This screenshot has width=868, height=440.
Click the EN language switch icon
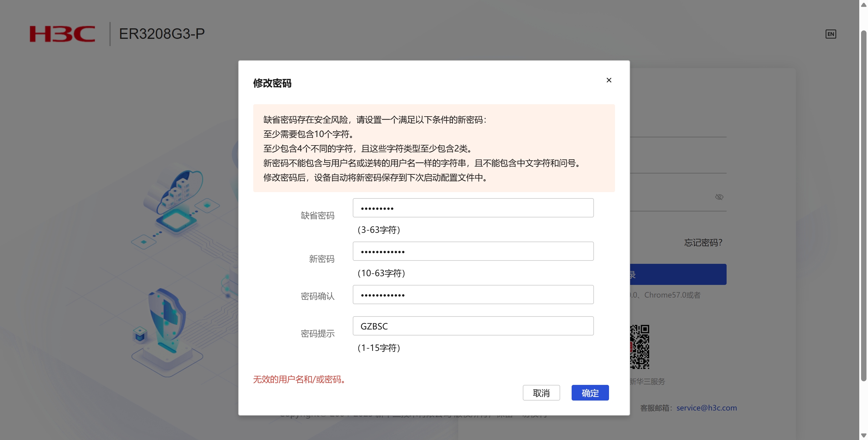830,34
